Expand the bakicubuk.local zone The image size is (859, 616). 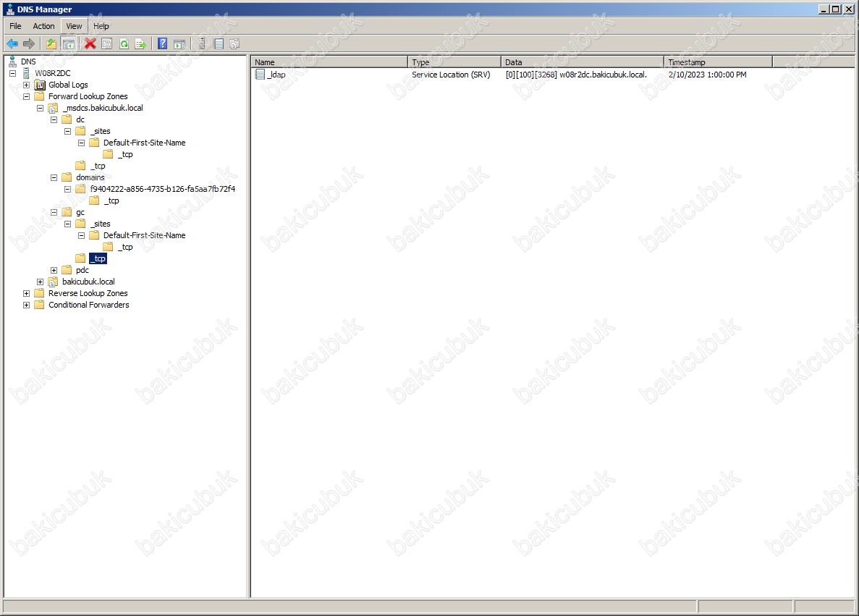click(x=41, y=282)
